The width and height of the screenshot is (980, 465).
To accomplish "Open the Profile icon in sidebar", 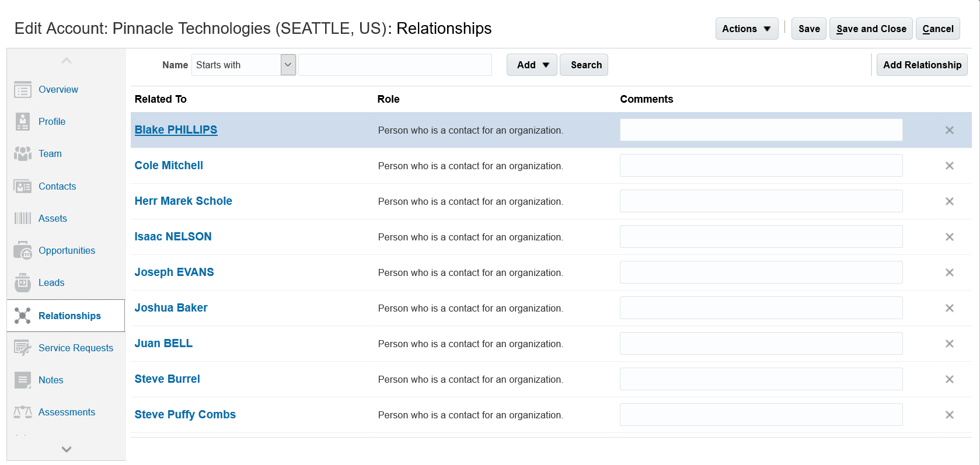I will [x=23, y=122].
